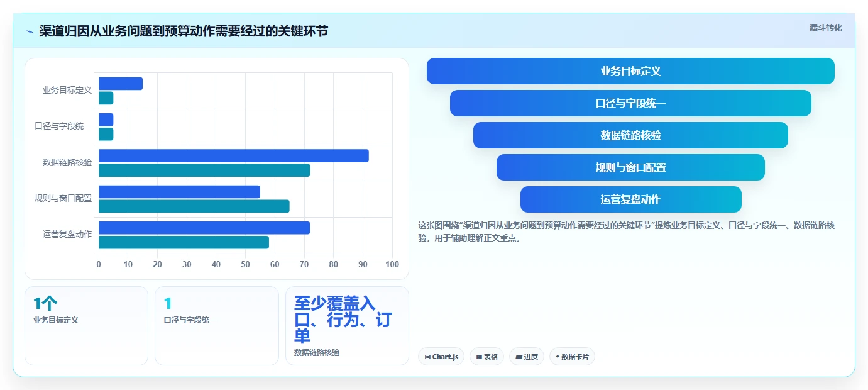Select the 数据链路核验 funnel stage

(630, 135)
